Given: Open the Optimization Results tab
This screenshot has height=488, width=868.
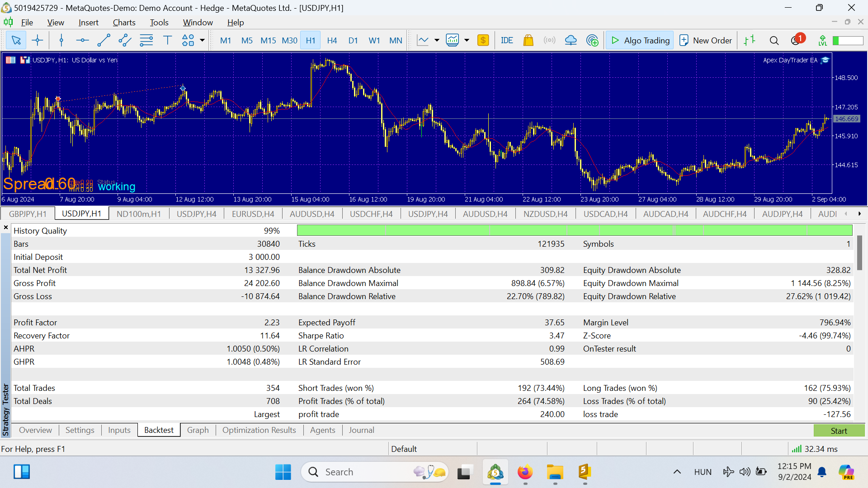Looking at the screenshot, I should click(x=259, y=430).
